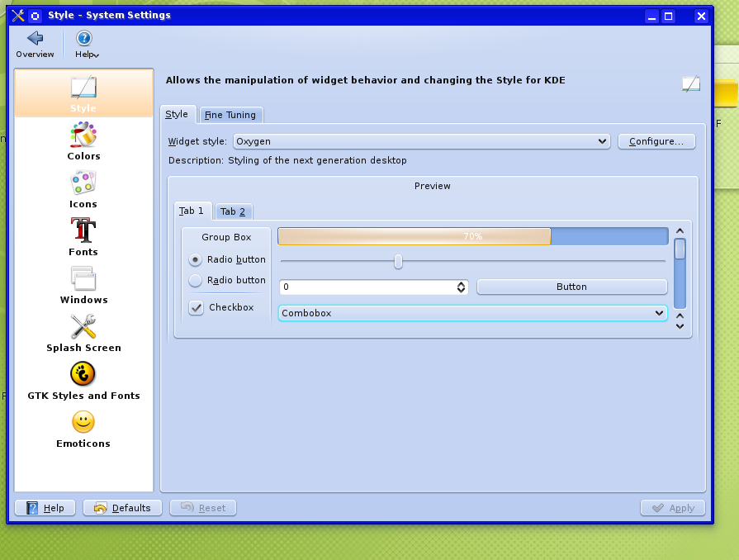
Task: Open the Help toolbar menu
Action: point(87,45)
